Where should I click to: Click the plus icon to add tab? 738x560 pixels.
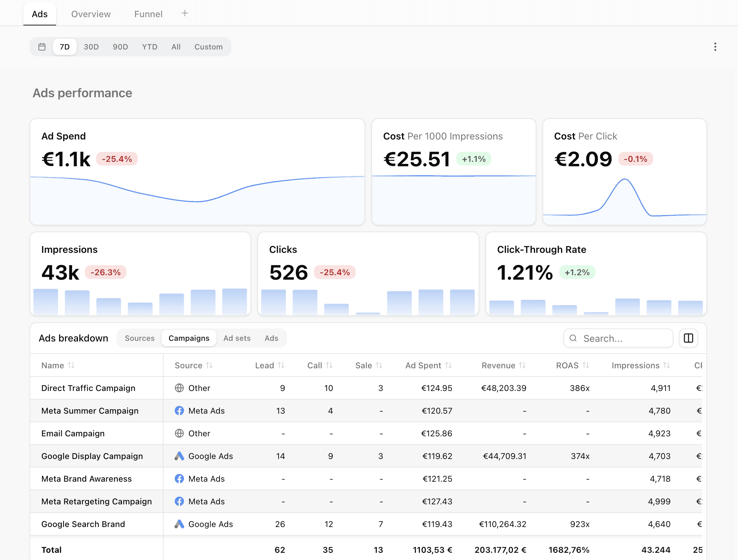click(x=185, y=13)
